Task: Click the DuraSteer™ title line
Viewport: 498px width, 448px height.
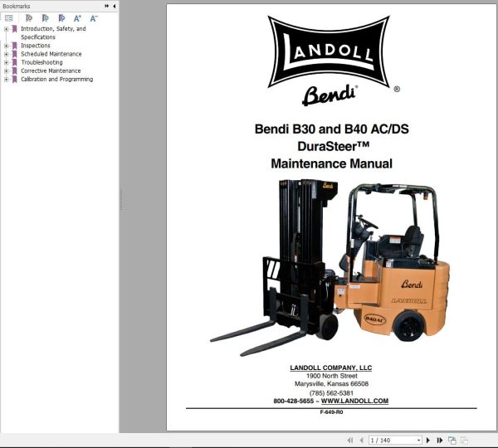Action: pos(334,146)
